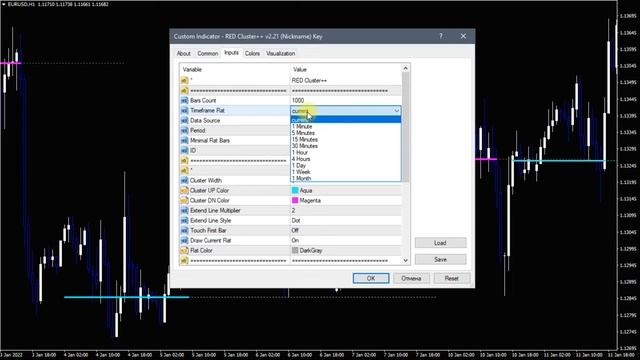Pick the DarkGray color swatch
The width and height of the screenshot is (640, 360).
(295, 251)
